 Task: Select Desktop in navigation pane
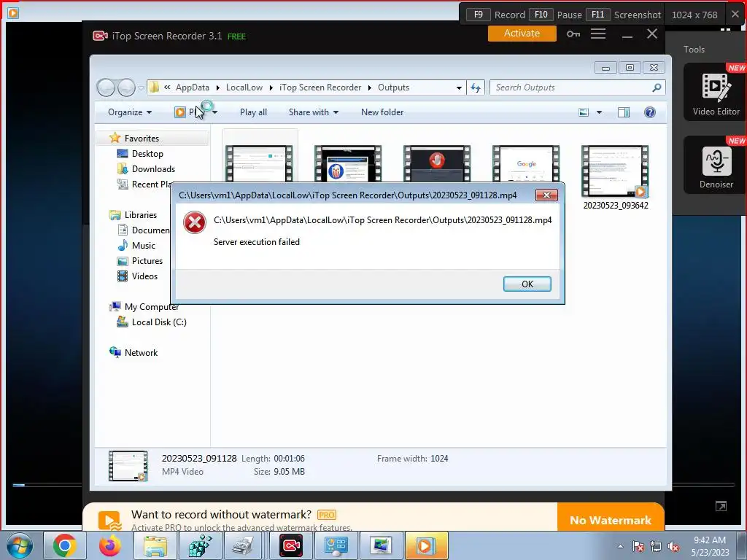pyautogui.click(x=147, y=154)
